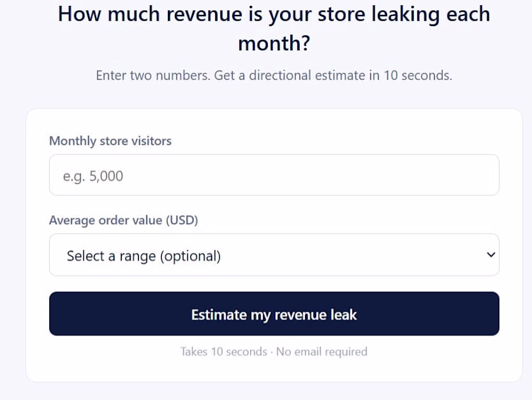Submit the form with the dark navy button
The image size is (532, 400).
pos(274,314)
